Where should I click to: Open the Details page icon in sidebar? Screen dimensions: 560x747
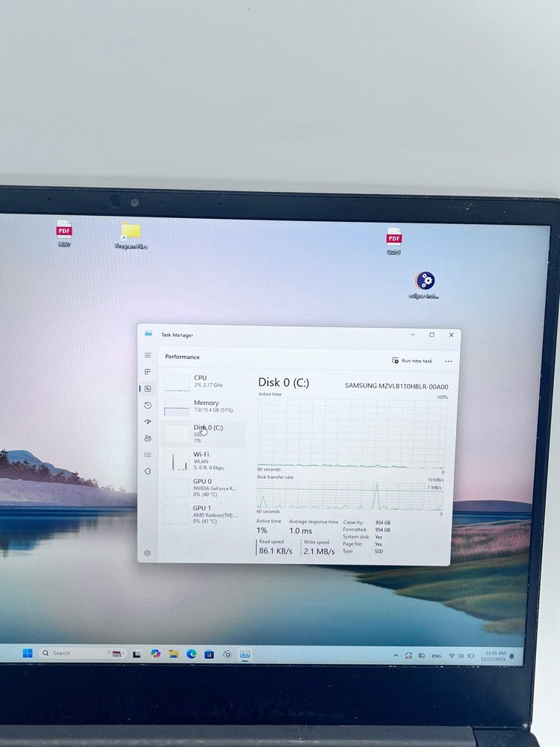148,455
